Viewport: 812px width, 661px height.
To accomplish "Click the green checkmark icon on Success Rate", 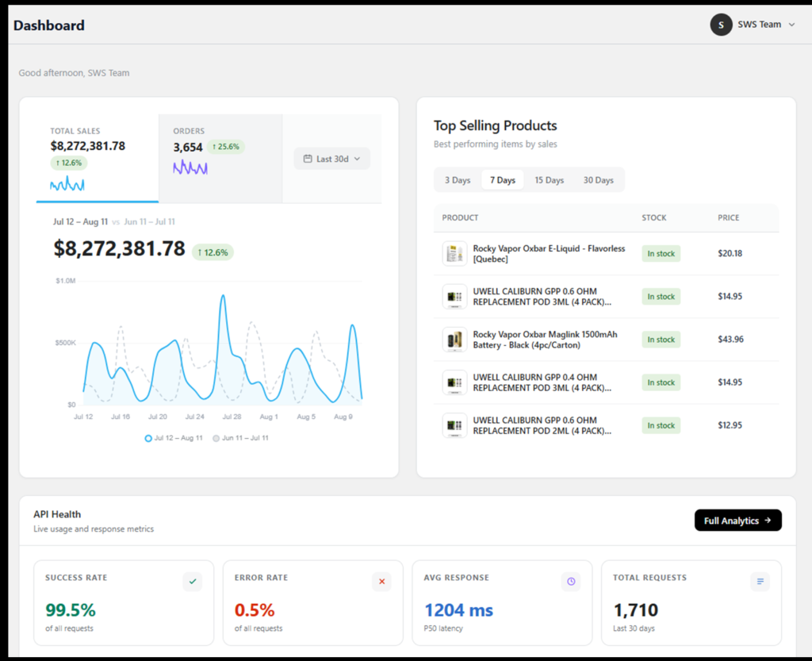I will click(193, 582).
